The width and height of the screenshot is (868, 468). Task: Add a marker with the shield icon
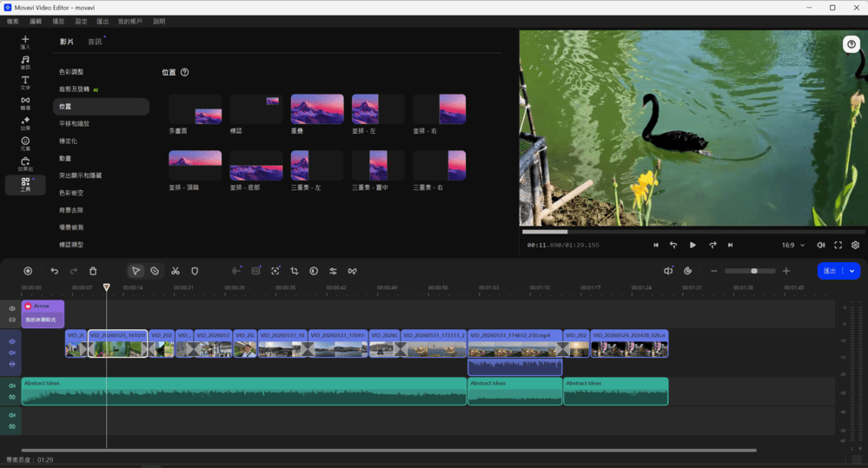195,271
